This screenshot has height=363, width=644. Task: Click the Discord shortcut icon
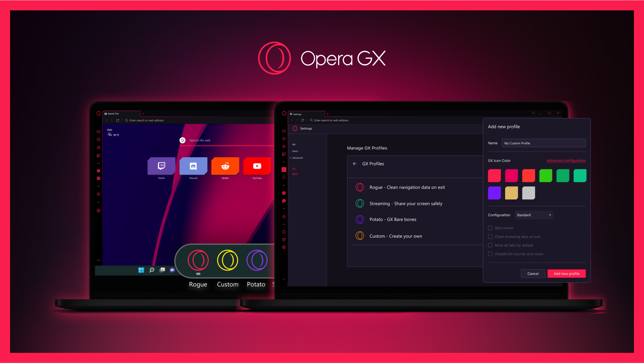(x=193, y=166)
